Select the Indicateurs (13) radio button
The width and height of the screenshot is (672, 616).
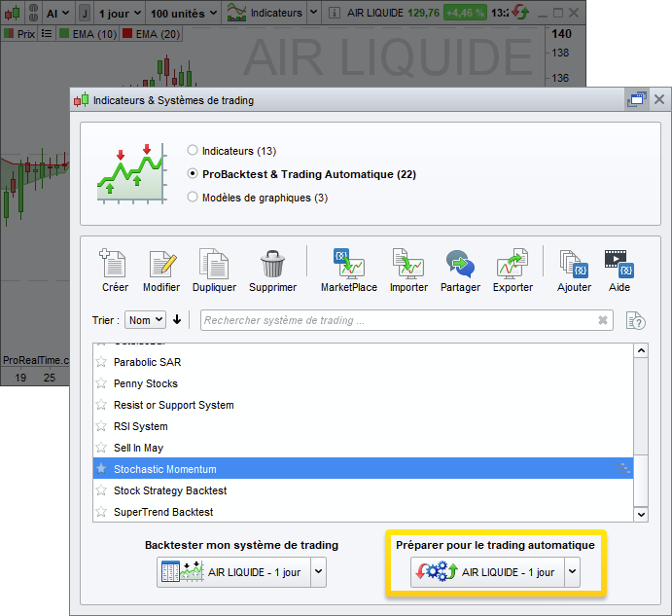coord(193,150)
